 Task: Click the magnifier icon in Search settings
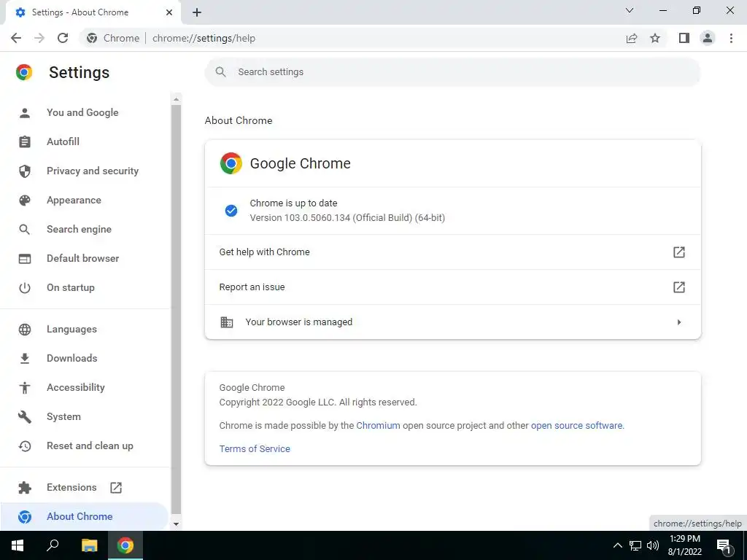tap(220, 72)
